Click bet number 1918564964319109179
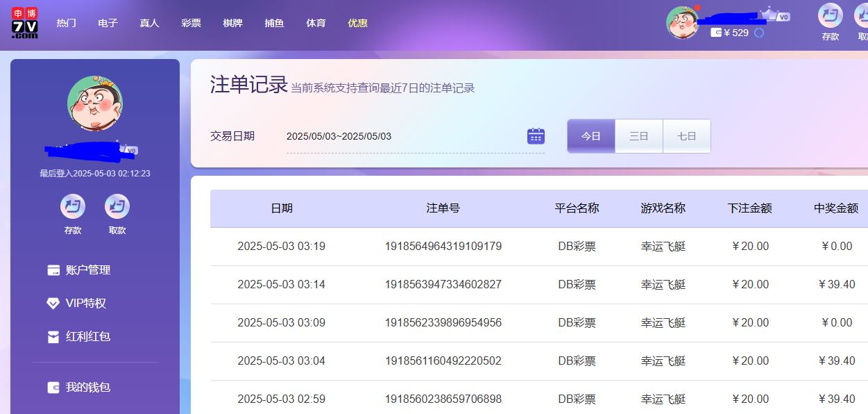868x414 pixels. point(443,247)
